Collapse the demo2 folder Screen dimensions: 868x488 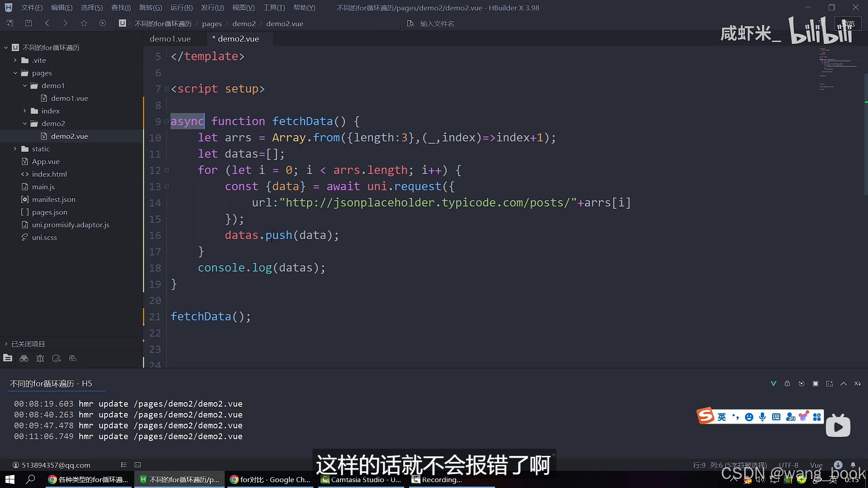coord(24,123)
